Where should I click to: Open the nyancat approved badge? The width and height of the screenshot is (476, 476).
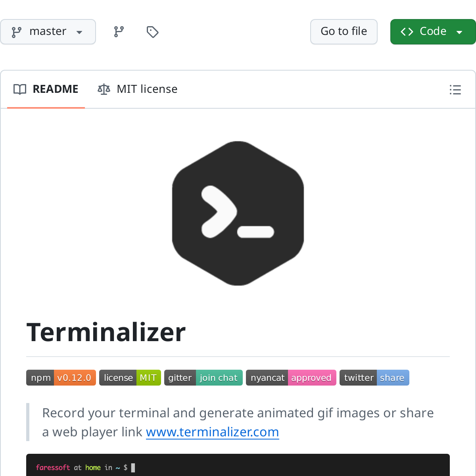coord(291,378)
